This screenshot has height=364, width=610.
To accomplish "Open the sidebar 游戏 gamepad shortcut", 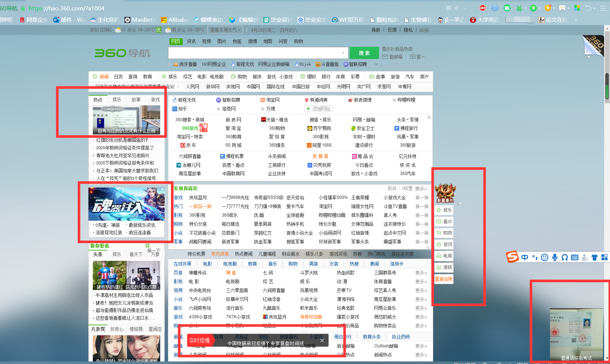I will [x=444, y=244].
